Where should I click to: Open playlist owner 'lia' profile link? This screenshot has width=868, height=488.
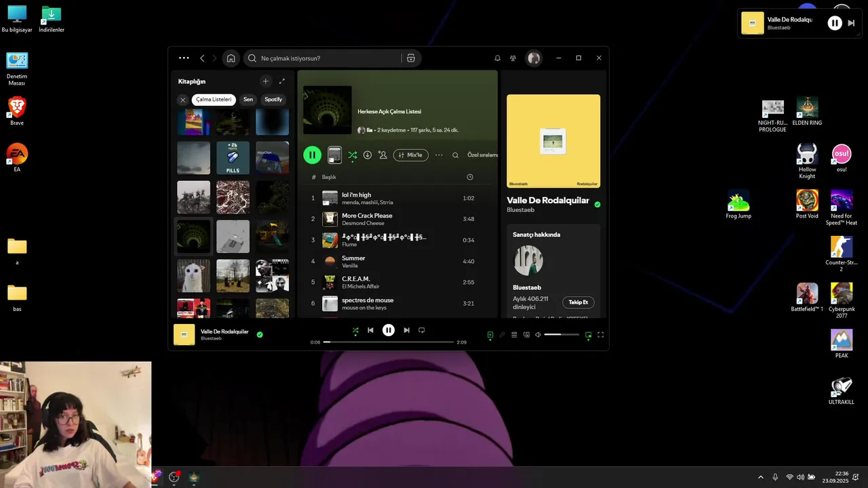tap(370, 130)
